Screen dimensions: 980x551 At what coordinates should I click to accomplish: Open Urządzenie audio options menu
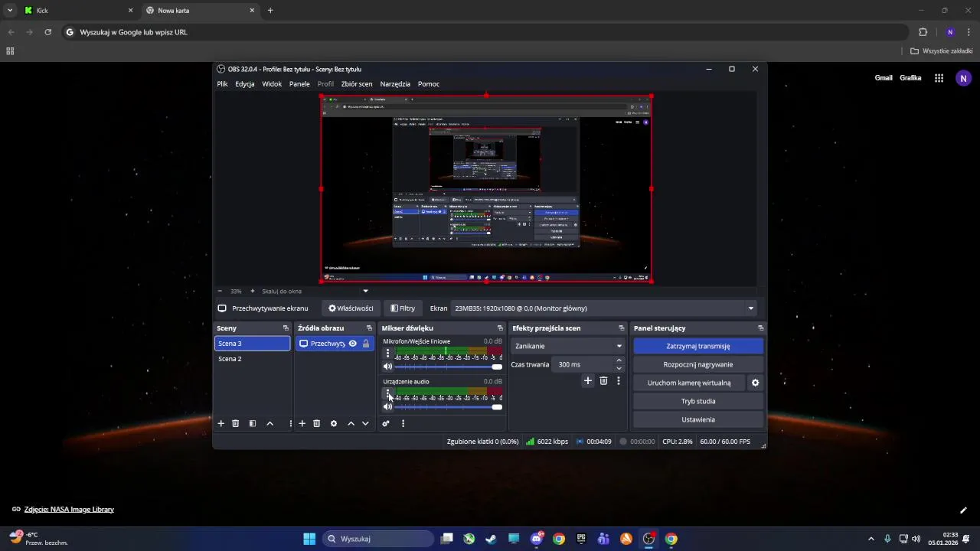coord(387,393)
